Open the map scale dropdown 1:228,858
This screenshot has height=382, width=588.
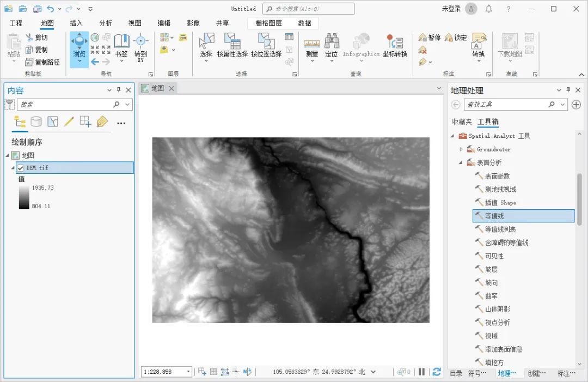click(x=188, y=372)
